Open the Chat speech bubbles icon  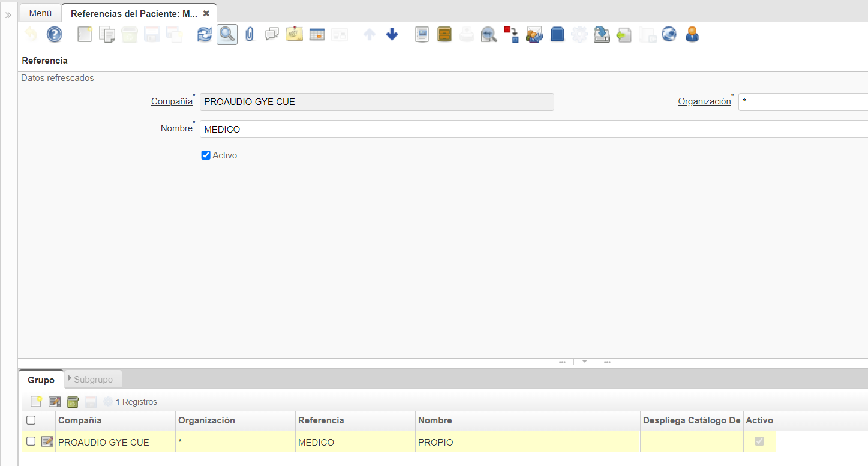272,35
